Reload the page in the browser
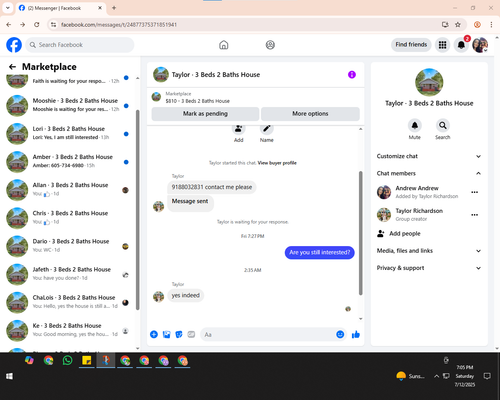500x400 pixels. 37,24
